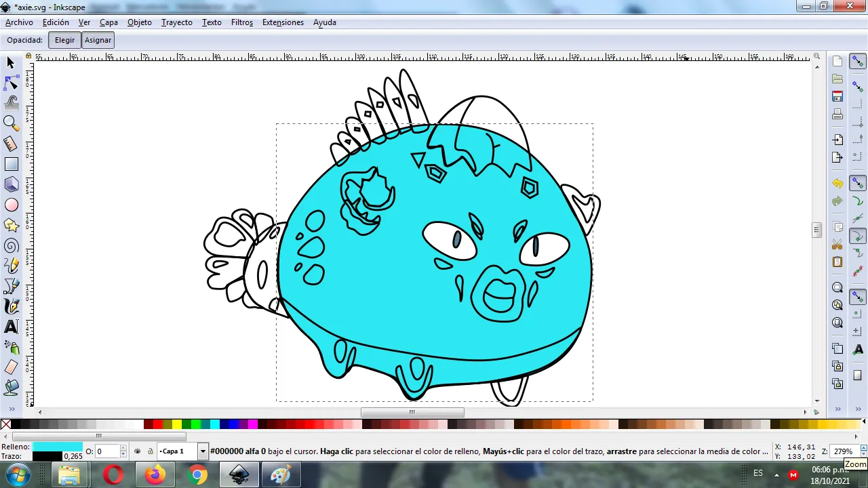Image resolution: width=868 pixels, height=488 pixels.
Task: Click the New document icon
Action: pos(837,62)
